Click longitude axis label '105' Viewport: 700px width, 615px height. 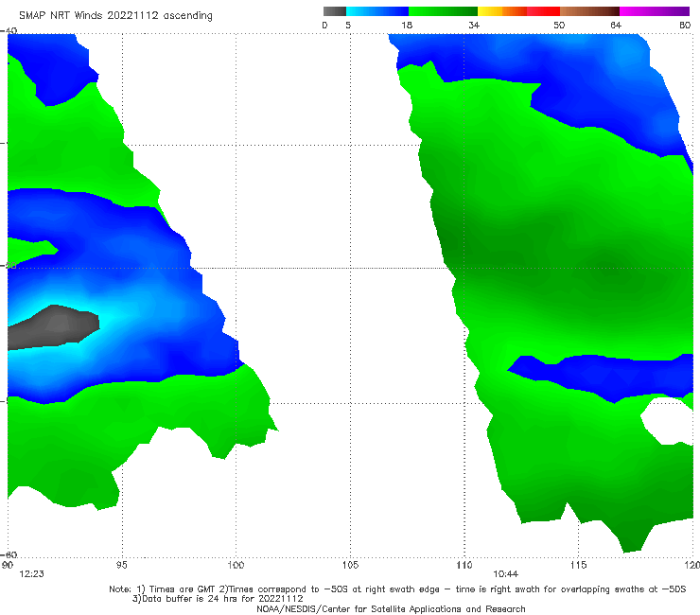click(x=350, y=565)
